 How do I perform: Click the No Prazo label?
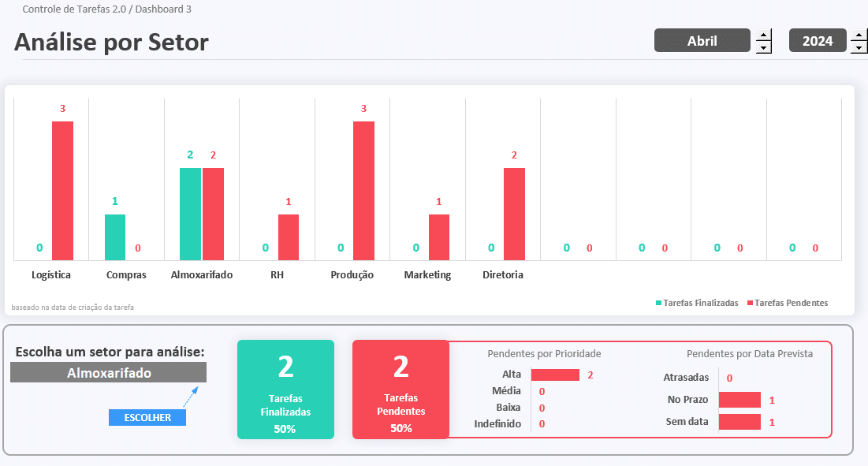[687, 400]
